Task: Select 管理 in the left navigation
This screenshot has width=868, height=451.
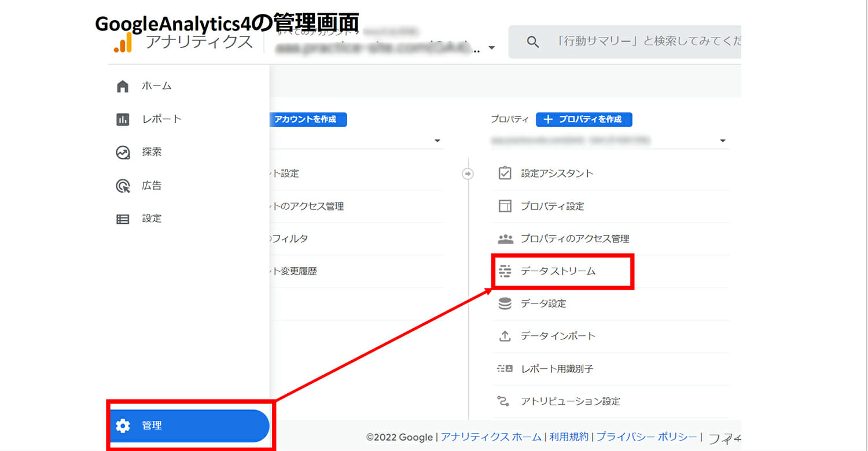Action: pos(189,426)
